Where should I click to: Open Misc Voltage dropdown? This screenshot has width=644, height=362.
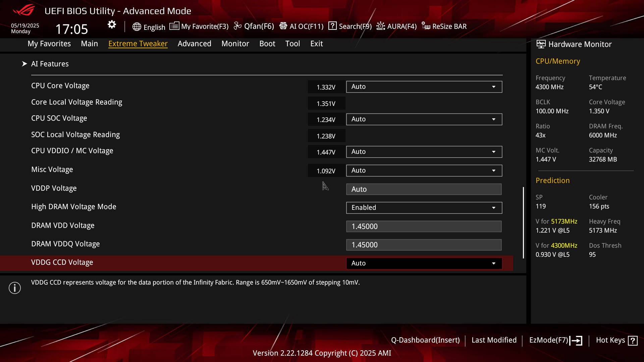(424, 171)
